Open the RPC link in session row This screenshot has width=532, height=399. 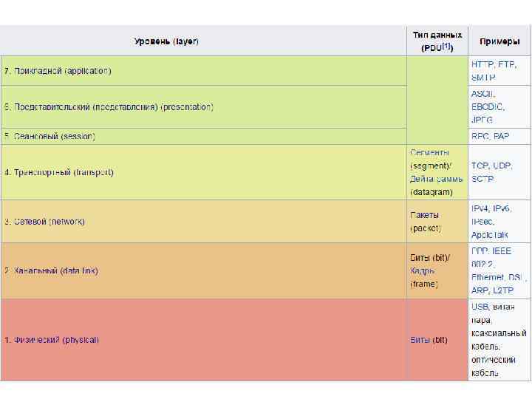480,137
